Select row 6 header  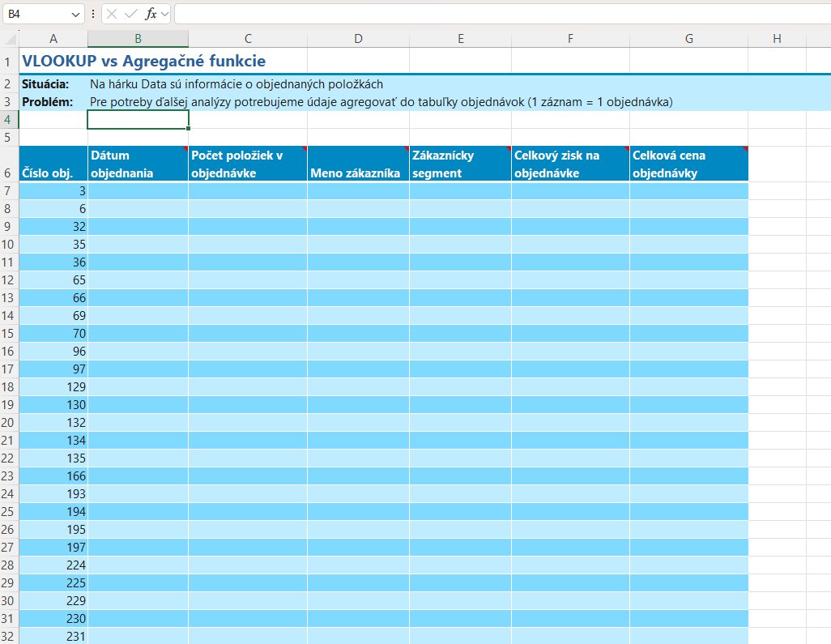point(9,173)
